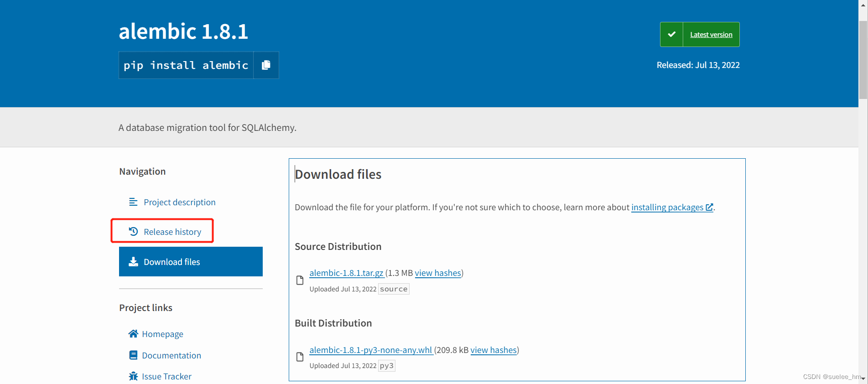This screenshot has height=384, width=868.
Task: Download alembic-1.8.1-py3-none-any.whl file
Action: pyautogui.click(x=371, y=350)
